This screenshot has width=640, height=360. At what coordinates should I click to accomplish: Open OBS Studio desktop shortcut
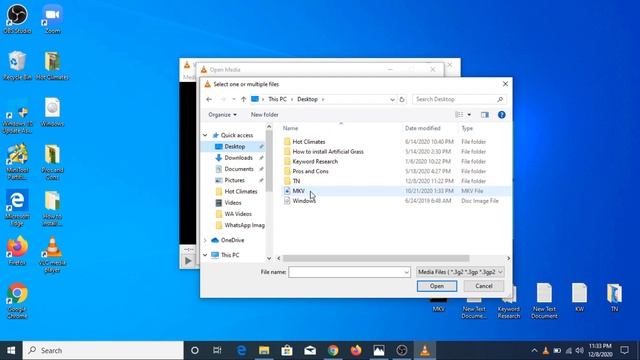17,18
